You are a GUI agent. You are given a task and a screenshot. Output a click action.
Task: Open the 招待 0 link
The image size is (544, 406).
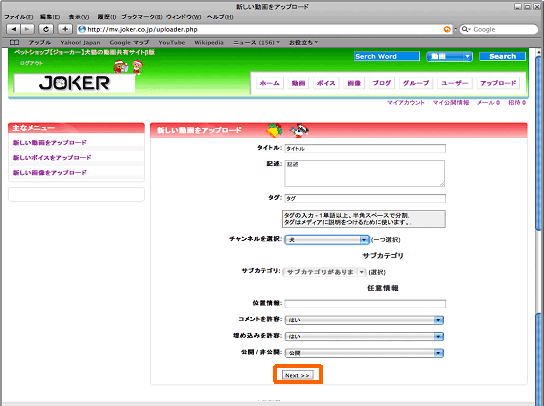[x=517, y=103]
